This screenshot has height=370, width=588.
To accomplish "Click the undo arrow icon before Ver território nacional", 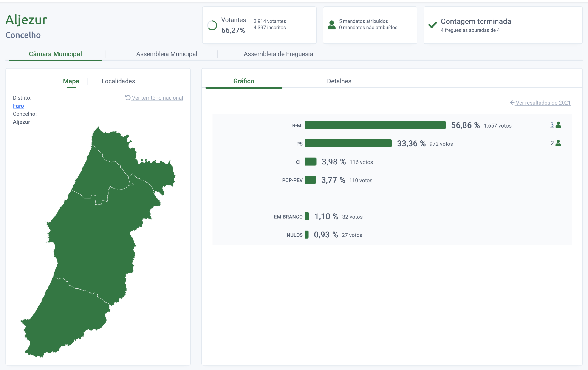I will (128, 97).
